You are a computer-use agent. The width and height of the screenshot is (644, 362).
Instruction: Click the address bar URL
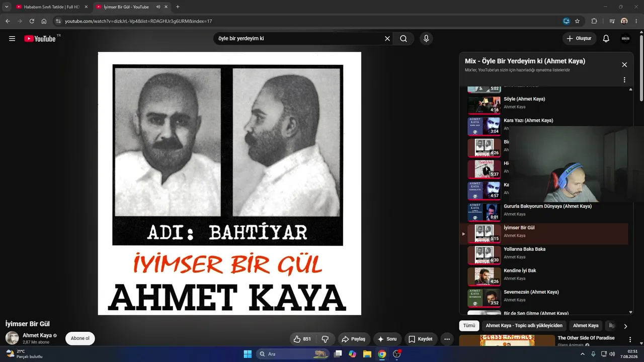click(x=138, y=21)
